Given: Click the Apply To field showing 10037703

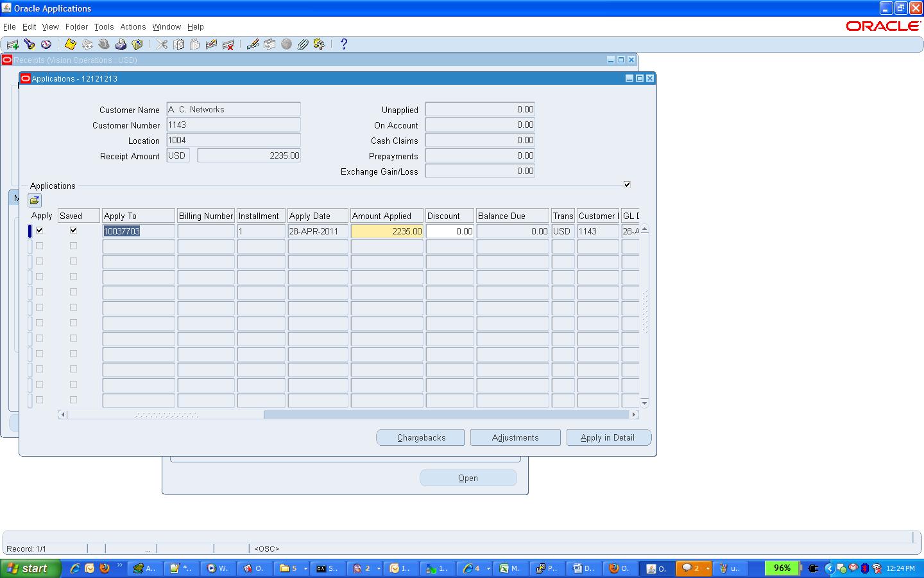Looking at the screenshot, I should (139, 231).
